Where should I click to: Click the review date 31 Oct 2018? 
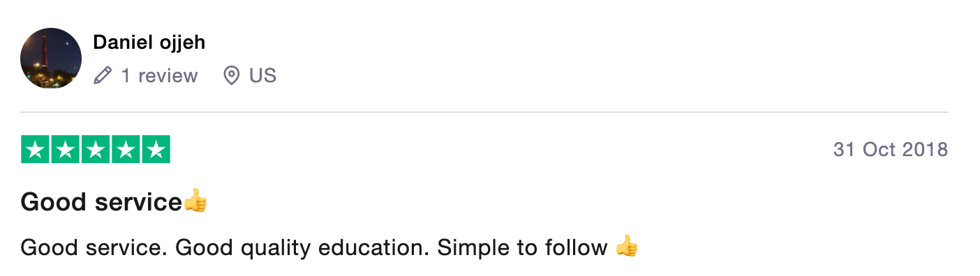[x=891, y=149]
